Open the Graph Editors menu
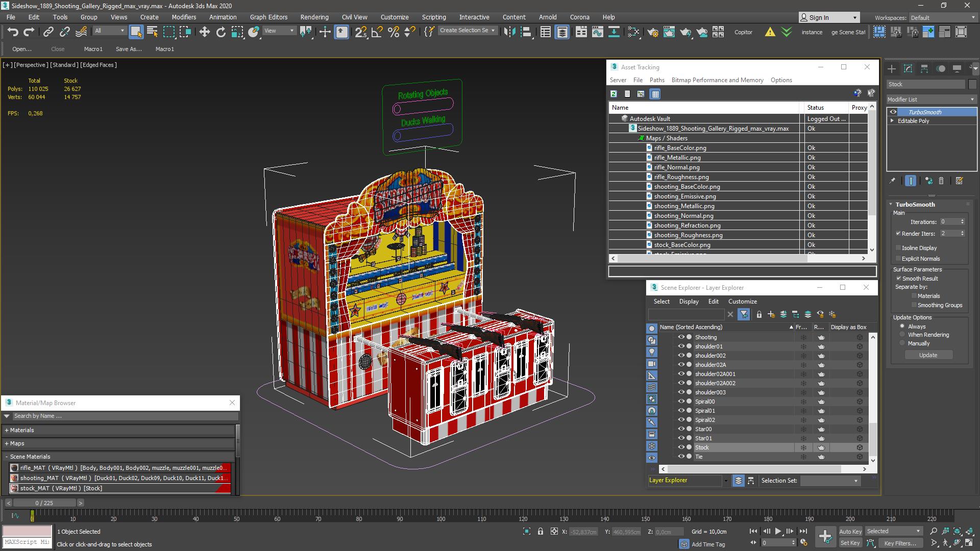 point(268,17)
